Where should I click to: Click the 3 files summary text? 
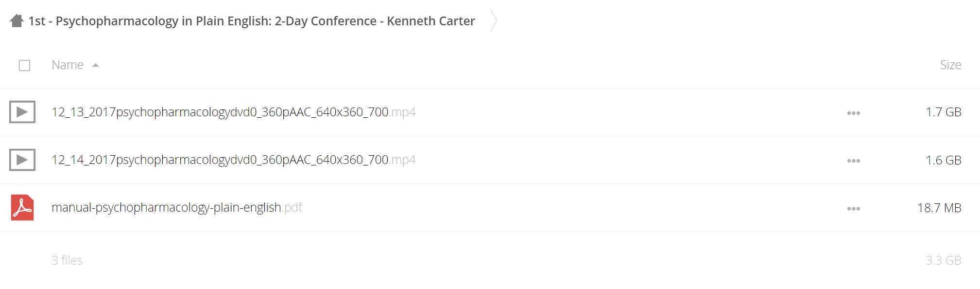(67, 260)
